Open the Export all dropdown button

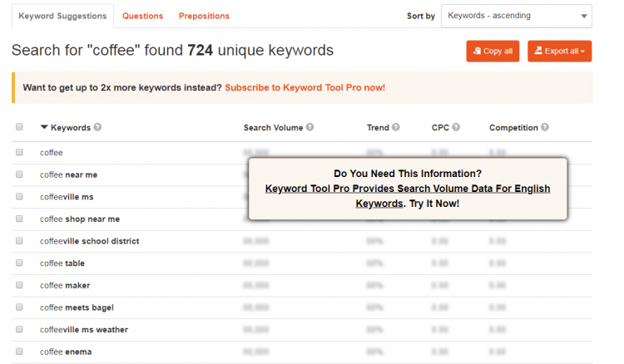(x=560, y=51)
